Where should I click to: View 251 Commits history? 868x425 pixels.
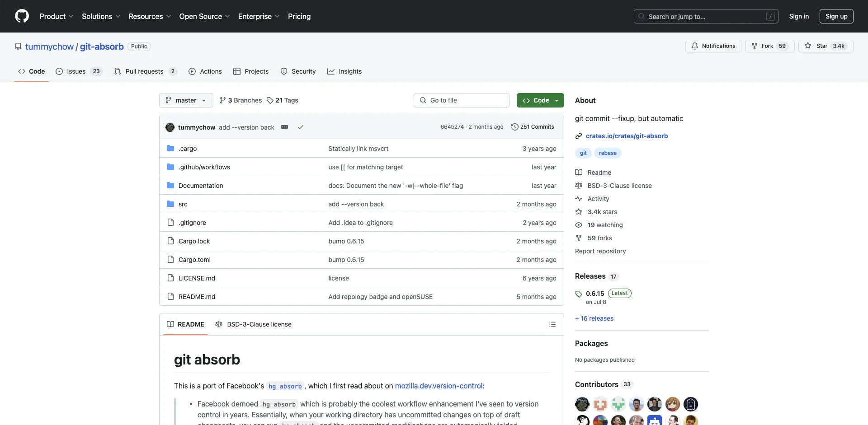click(533, 127)
